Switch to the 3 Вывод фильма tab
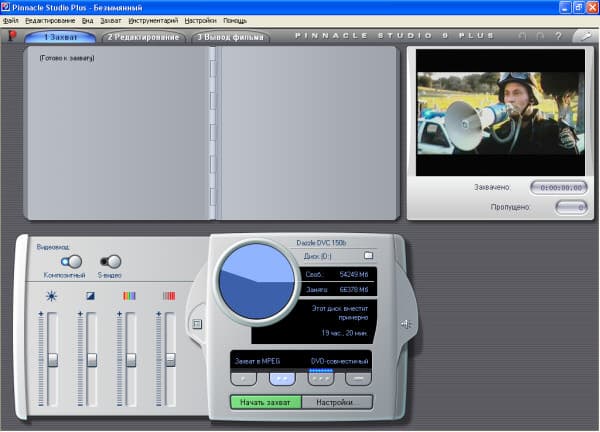Viewport: 600px width, 432px height. tap(230, 37)
